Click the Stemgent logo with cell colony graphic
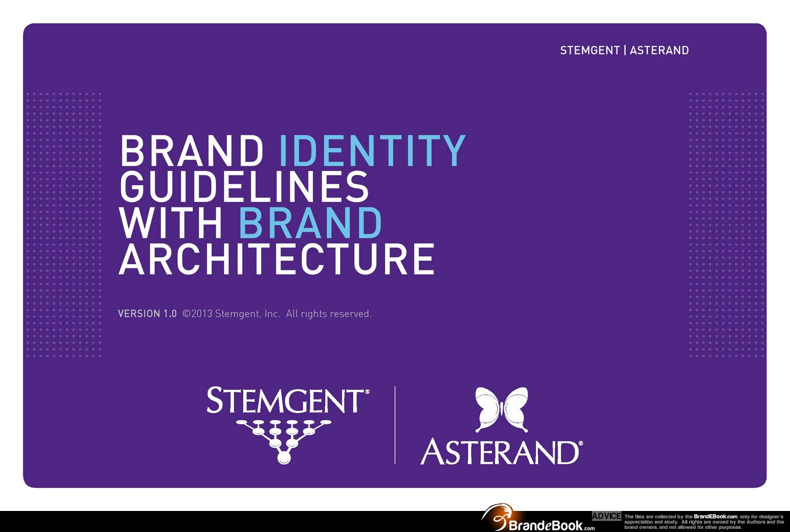 coord(288,425)
